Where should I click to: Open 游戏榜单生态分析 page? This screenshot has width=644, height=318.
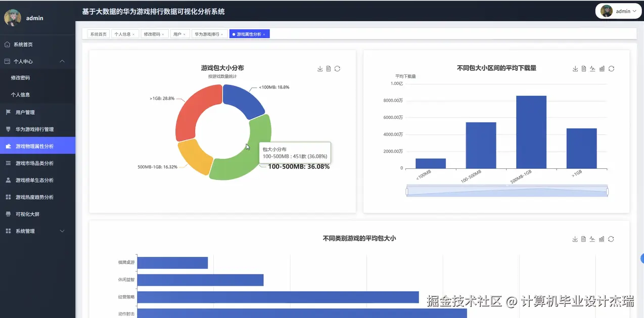pos(37,180)
